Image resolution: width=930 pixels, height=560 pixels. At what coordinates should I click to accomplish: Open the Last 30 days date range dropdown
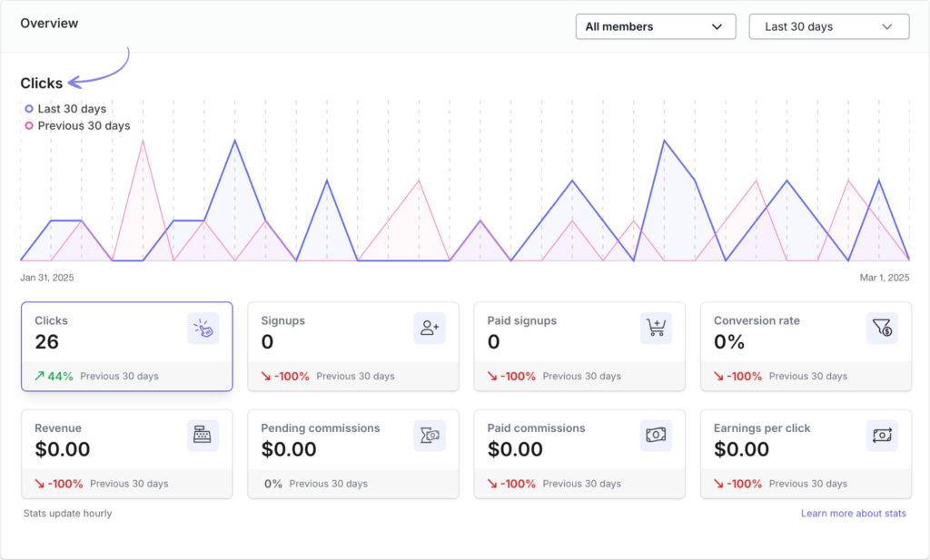(x=829, y=26)
